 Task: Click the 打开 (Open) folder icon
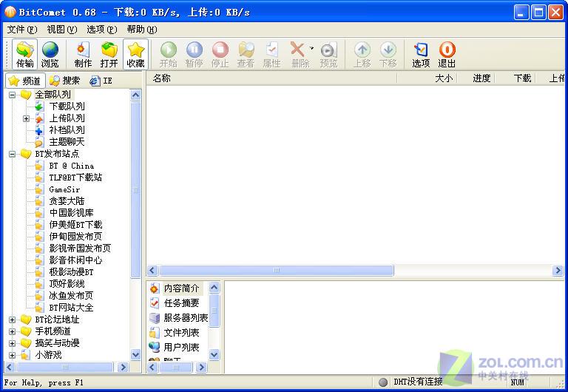[109, 54]
